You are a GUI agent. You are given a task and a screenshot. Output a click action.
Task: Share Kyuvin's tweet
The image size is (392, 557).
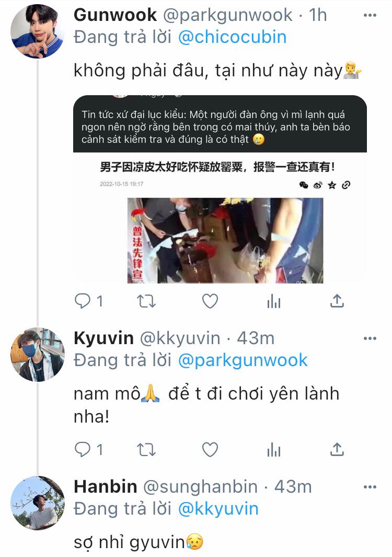pyautogui.click(x=337, y=449)
